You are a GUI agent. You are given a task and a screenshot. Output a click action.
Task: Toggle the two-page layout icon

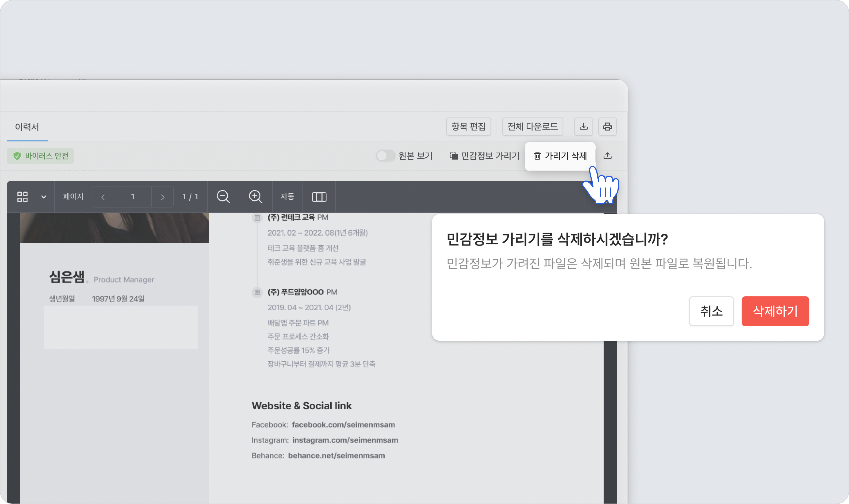tap(319, 197)
